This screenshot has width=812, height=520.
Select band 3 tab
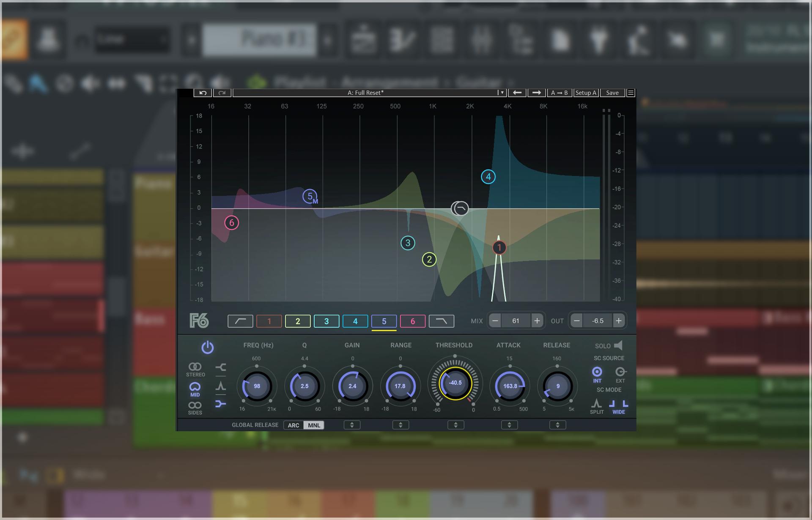point(326,321)
